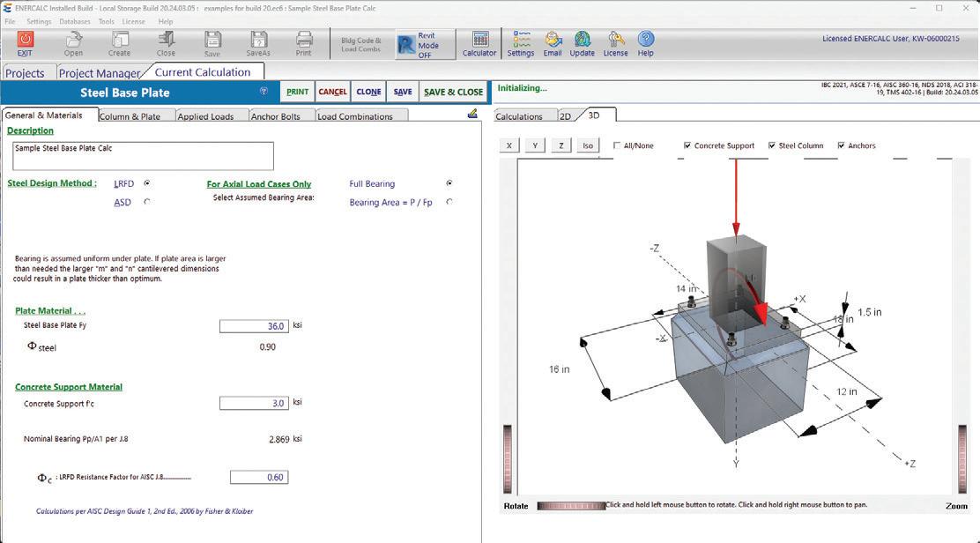Click the left vertical rotate slider
The width and height of the screenshot is (980, 543).
pyautogui.click(x=508, y=458)
